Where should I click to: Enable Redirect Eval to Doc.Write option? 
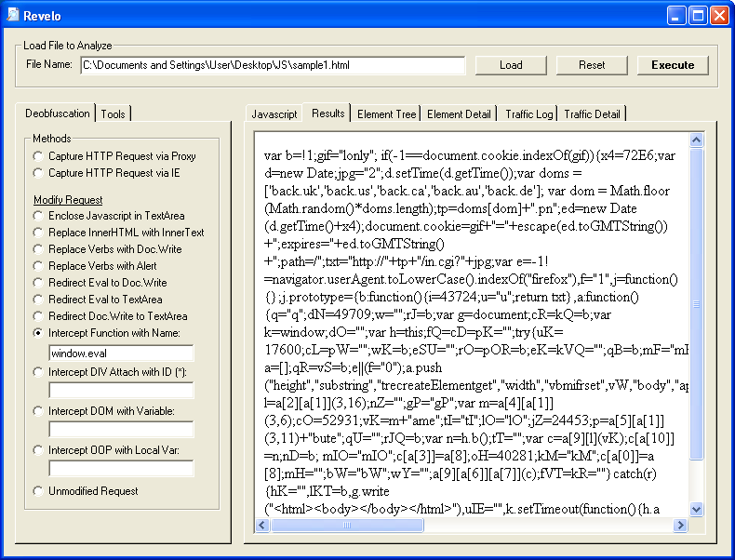[x=38, y=283]
